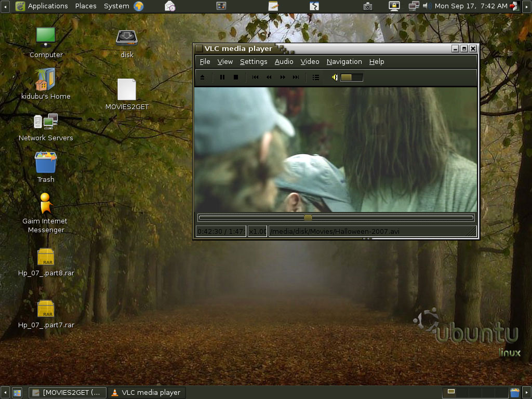
Task: Open the trash applet in bottom panel
Action: pyautogui.click(x=515, y=393)
